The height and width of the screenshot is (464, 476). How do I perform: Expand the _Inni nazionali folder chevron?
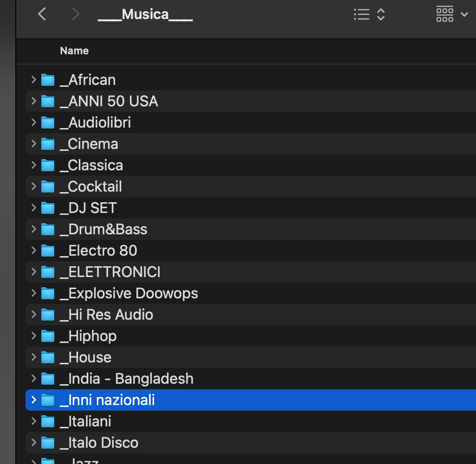33,400
